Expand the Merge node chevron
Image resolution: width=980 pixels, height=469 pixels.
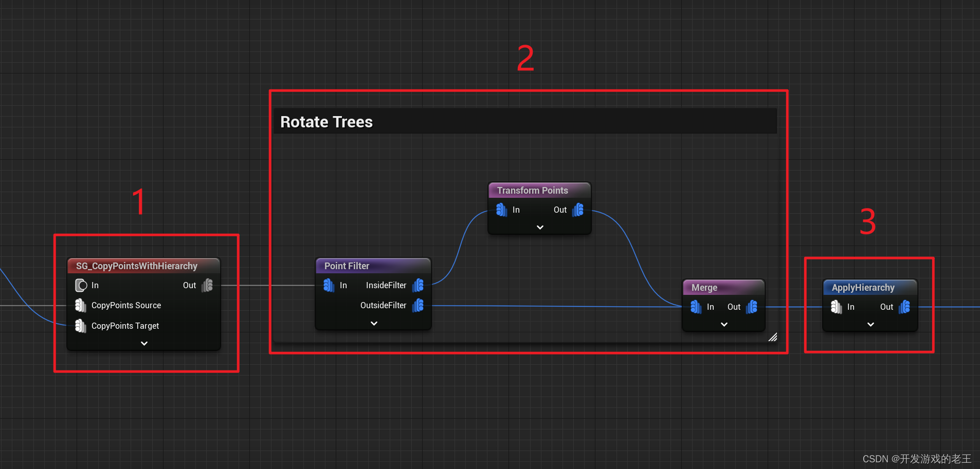(x=724, y=324)
